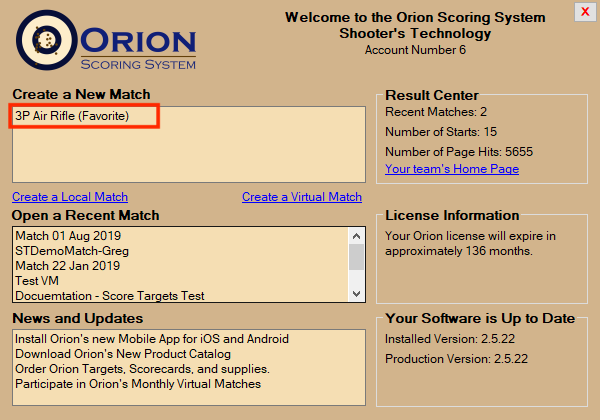Close the welcome window with red X
Viewport: 600px width, 420px height.
pos(584,12)
